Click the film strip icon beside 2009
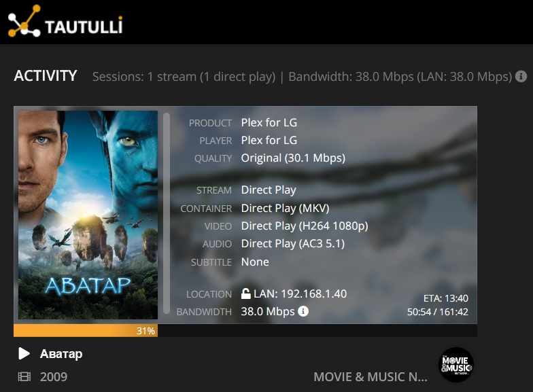The image size is (533, 392). coord(24,376)
